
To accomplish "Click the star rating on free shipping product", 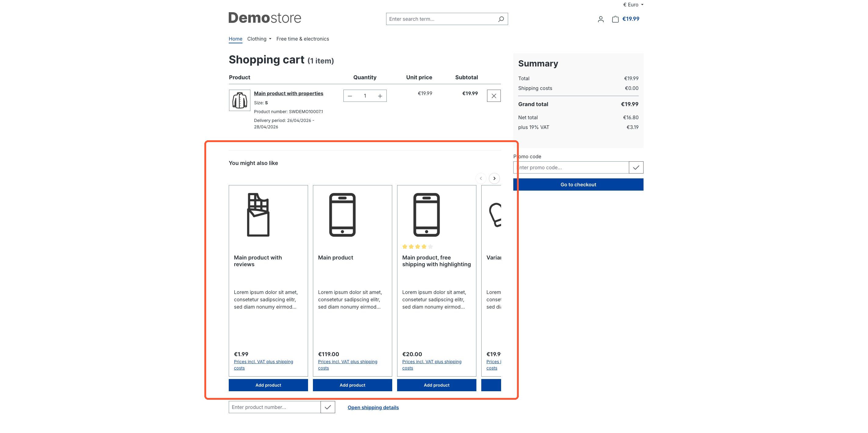I will pos(418,247).
